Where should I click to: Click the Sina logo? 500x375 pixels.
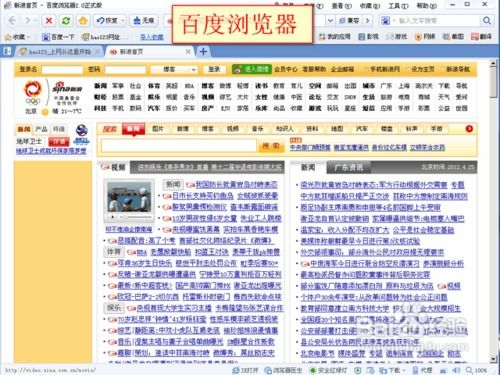point(67,88)
